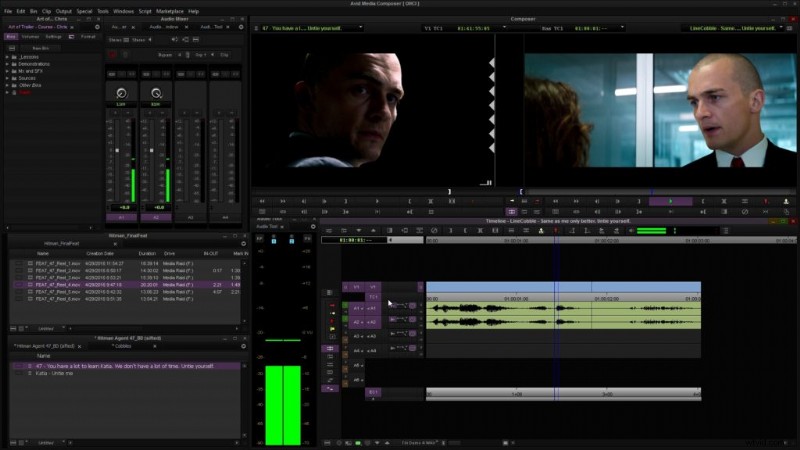Open the Clip menu
Viewport: 800px width, 450px height.
46,11
